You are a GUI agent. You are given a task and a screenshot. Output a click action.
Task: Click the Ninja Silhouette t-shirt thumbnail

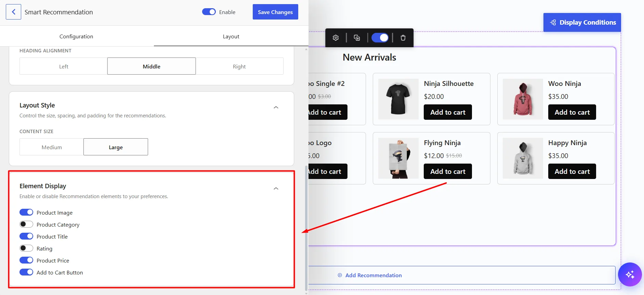coord(398,99)
